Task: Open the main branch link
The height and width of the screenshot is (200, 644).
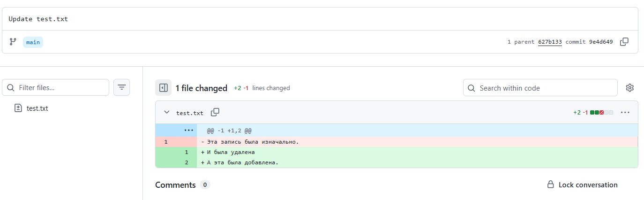Action: click(x=33, y=42)
